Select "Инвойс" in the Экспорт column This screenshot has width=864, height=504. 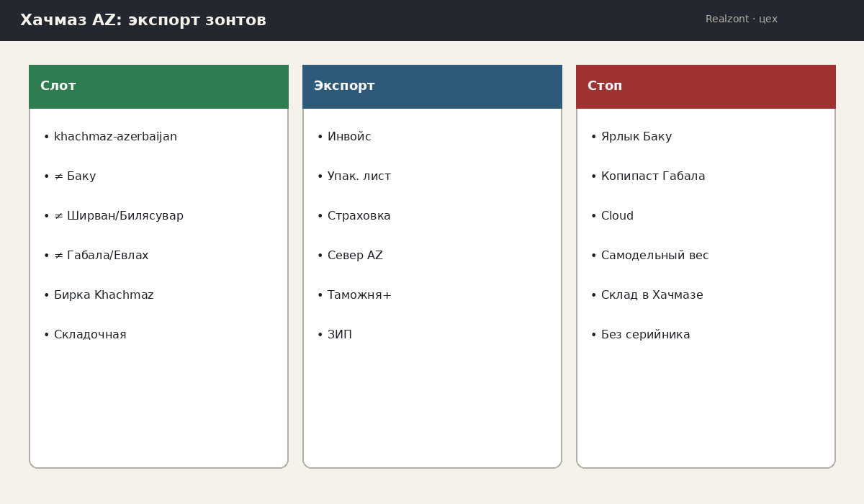(344, 137)
